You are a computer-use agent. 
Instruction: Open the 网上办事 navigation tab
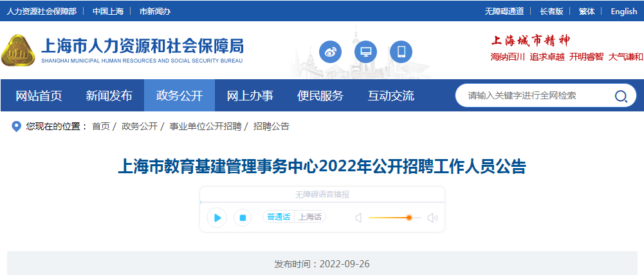tap(250, 96)
